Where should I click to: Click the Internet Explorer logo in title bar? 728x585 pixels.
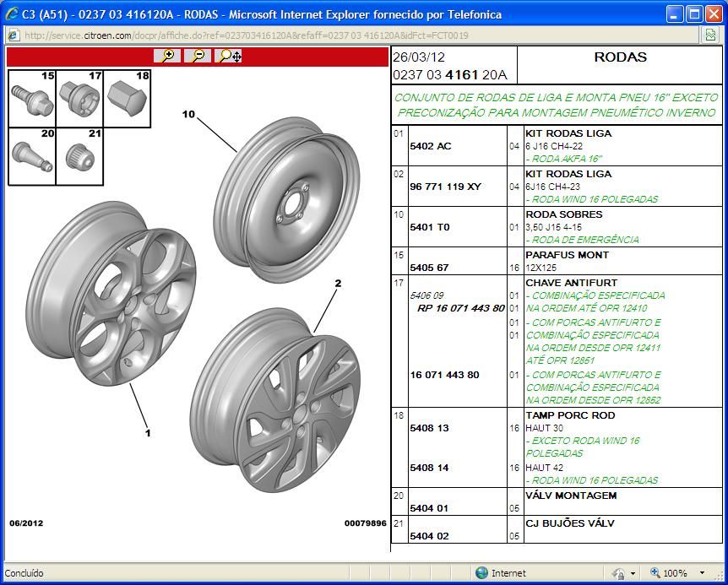pyautogui.click(x=12, y=14)
